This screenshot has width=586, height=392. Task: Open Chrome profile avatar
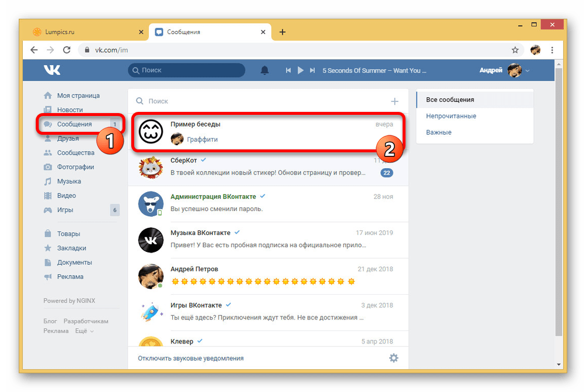(536, 50)
